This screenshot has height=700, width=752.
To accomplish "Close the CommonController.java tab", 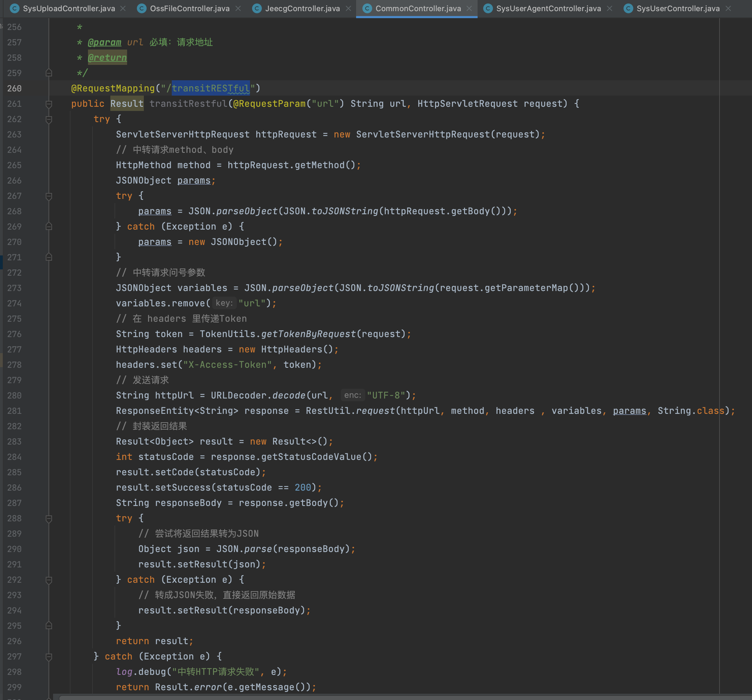I will [469, 8].
